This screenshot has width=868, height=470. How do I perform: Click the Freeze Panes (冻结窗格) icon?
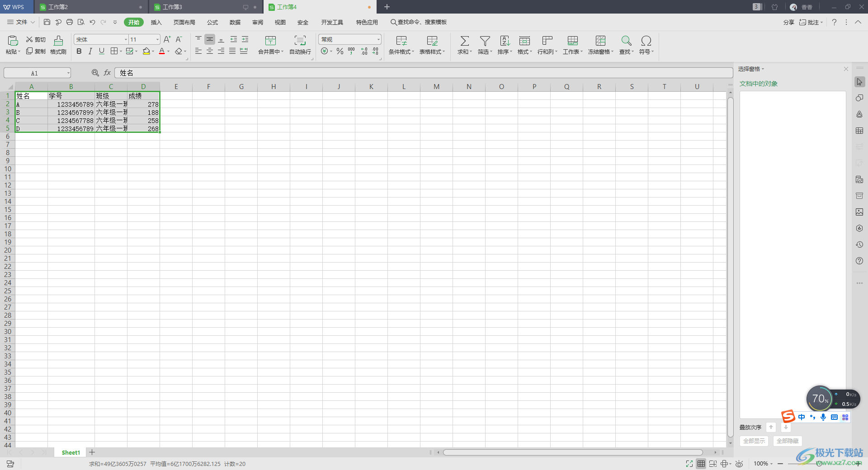pos(600,41)
